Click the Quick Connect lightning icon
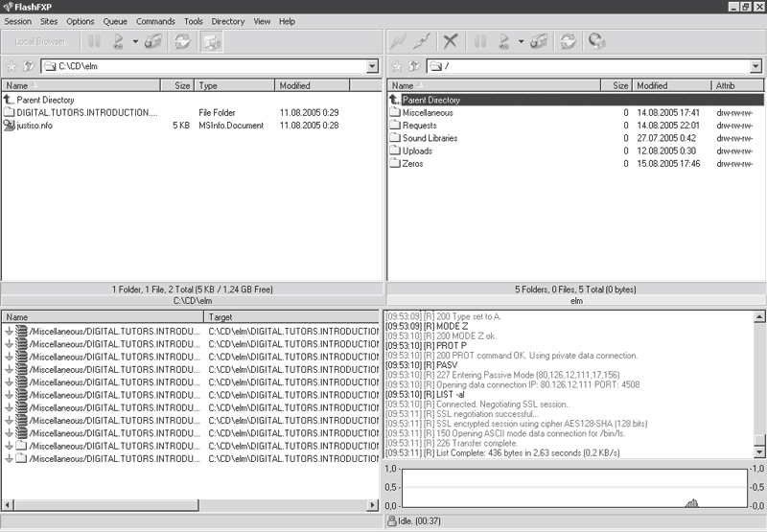The image size is (767, 532). (x=397, y=41)
